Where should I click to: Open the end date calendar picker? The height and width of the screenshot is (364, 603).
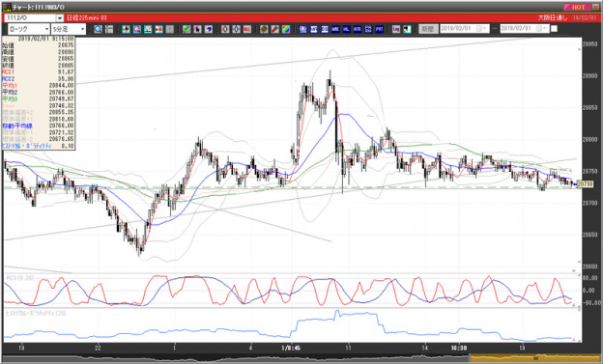(541, 29)
